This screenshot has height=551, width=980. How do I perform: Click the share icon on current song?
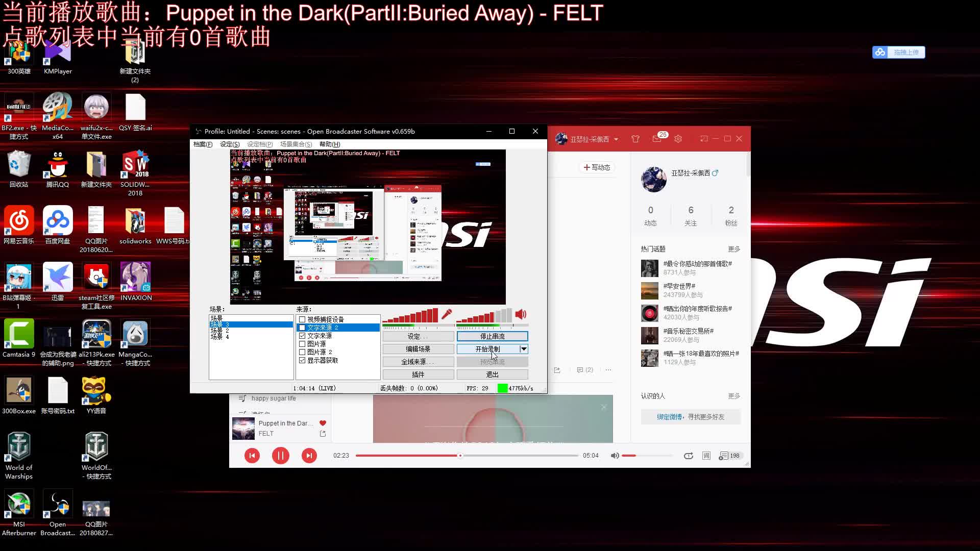[x=323, y=433]
